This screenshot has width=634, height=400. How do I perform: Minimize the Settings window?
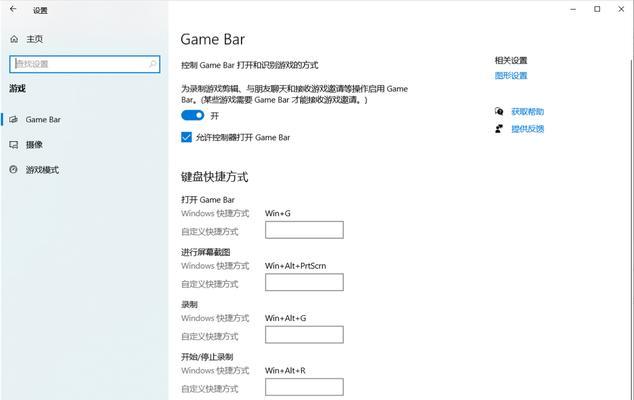[x=573, y=9]
